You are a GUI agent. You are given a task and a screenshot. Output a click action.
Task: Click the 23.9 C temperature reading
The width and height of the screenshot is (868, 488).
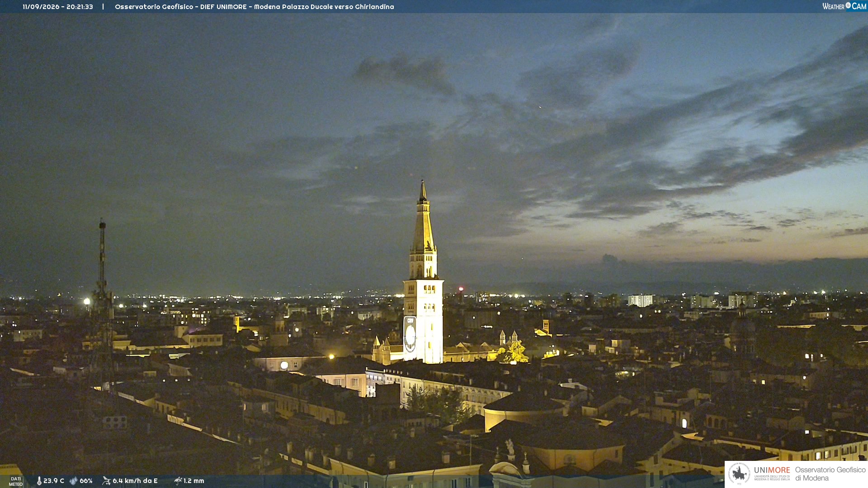(54, 481)
